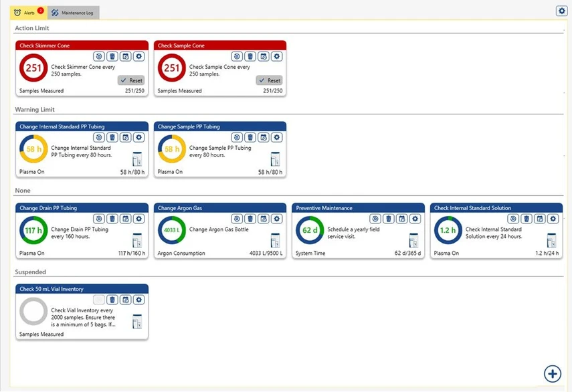Click Reset on Check Skimmer Cone card
This screenshot has height=392, width=572.
click(130, 80)
